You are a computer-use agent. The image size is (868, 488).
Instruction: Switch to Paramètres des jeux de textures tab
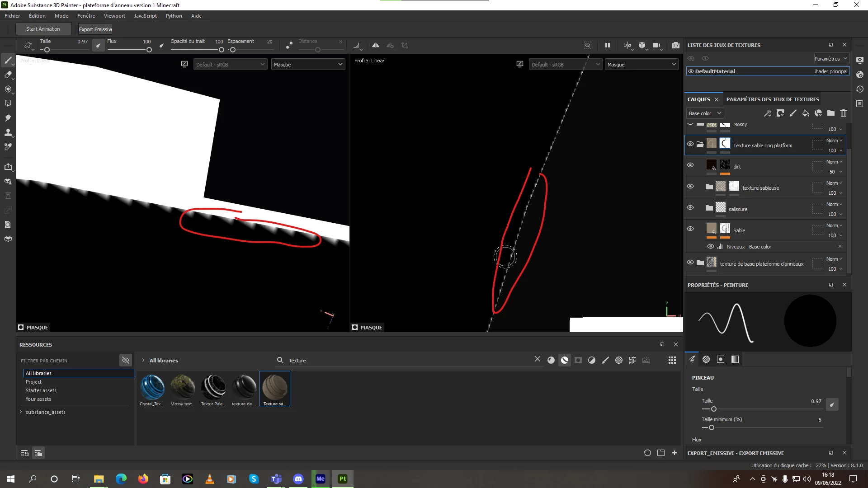[x=773, y=99]
